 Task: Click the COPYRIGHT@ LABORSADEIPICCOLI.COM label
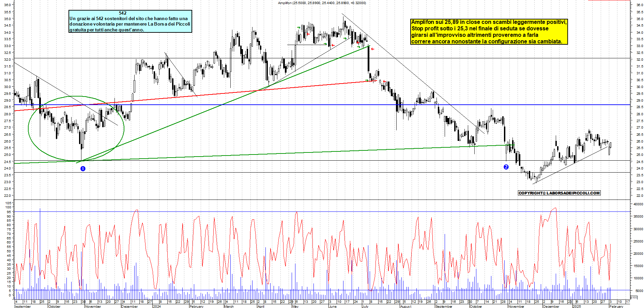(x=559, y=193)
